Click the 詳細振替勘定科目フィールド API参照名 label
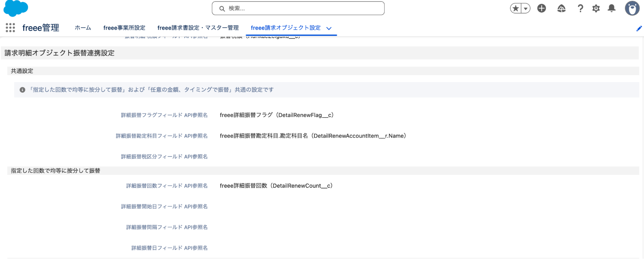This screenshot has height=259, width=644. coord(162,136)
